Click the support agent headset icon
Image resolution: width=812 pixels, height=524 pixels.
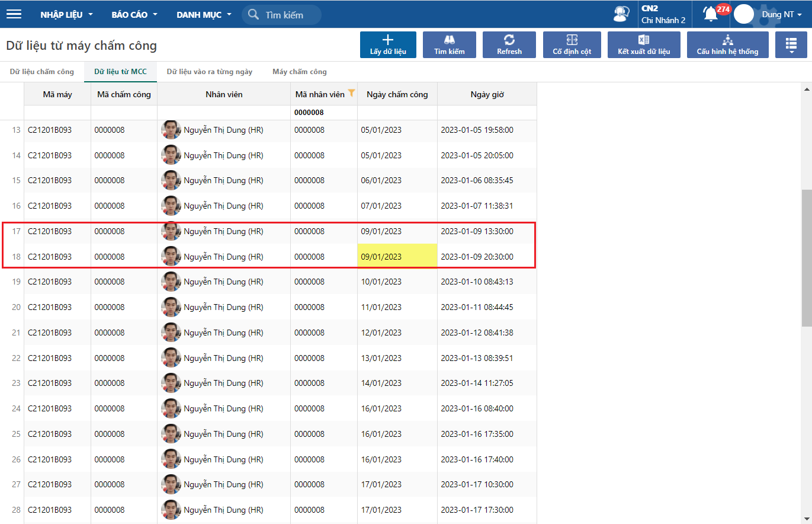[621, 14]
